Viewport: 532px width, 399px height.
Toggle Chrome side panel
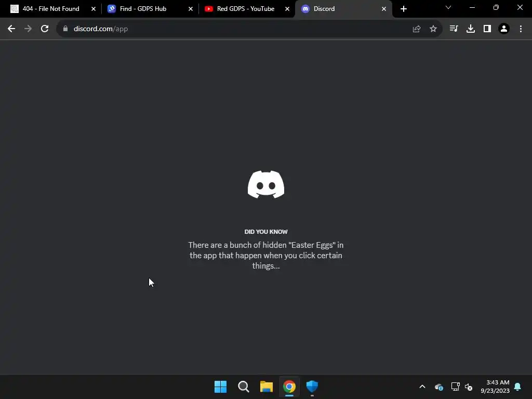[x=487, y=29]
